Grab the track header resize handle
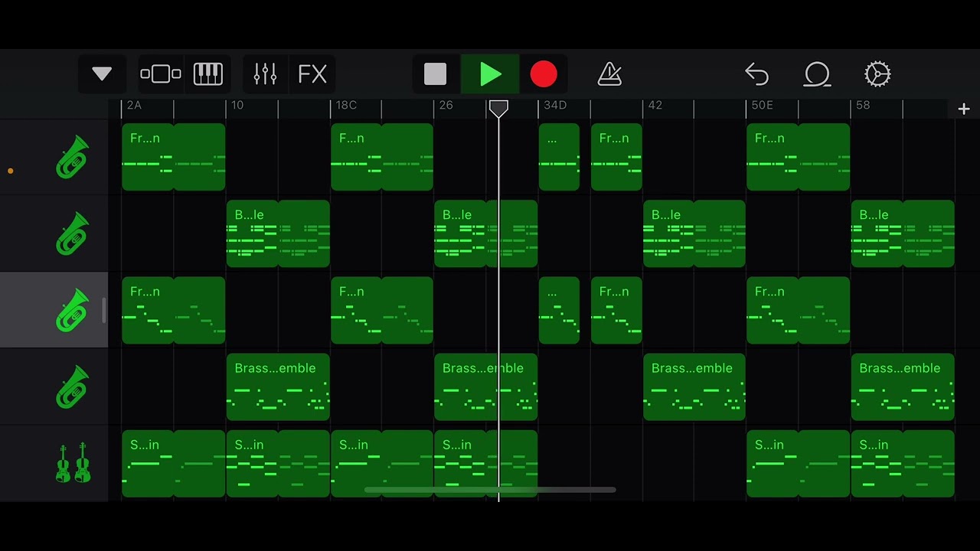 click(104, 310)
